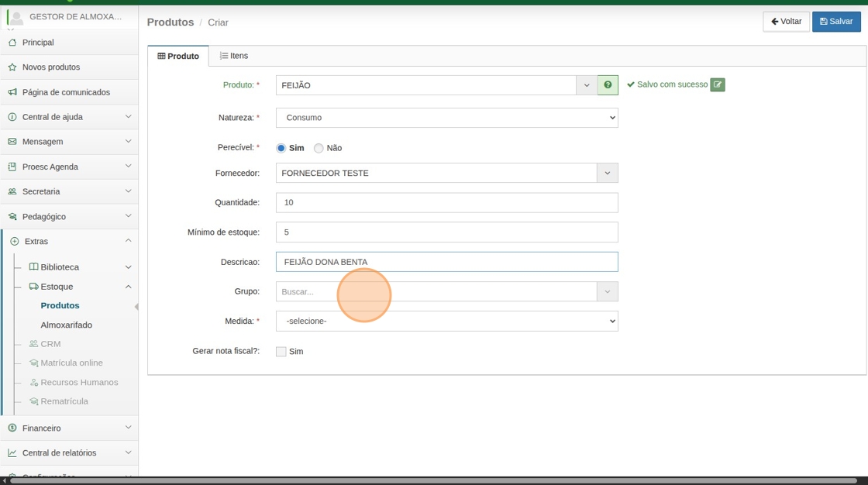This screenshot has height=485, width=868.
Task: Select Perecível Sim radio button
Action: pos(281,148)
